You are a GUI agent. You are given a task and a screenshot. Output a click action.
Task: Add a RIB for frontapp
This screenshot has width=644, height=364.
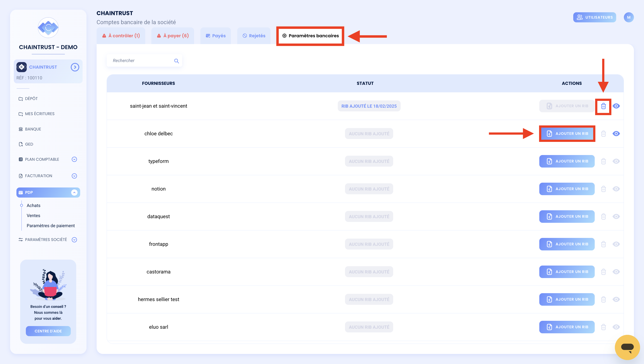567,244
